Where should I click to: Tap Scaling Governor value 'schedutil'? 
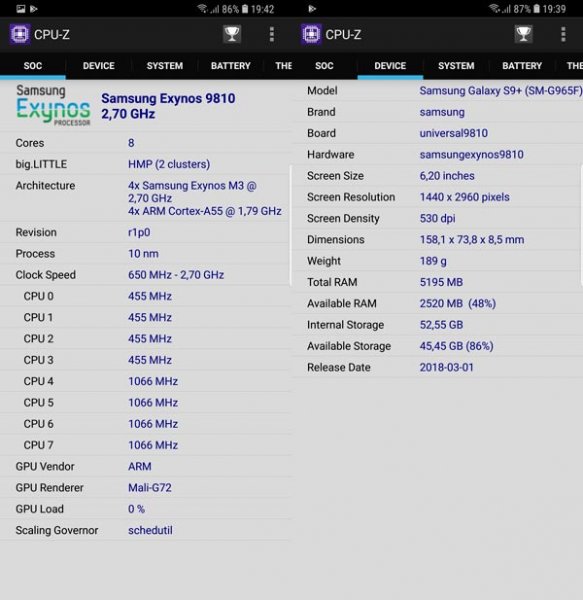(150, 530)
